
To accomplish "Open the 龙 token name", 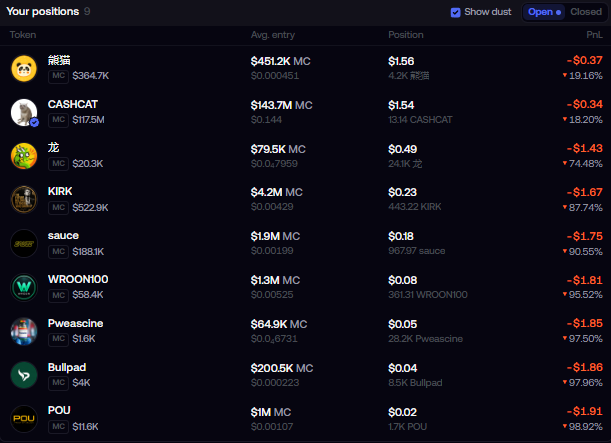I will (x=53, y=148).
